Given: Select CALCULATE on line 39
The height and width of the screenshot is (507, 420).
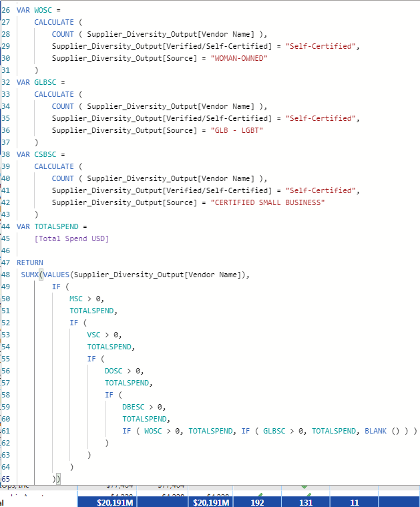Looking at the screenshot, I should (x=54, y=166).
